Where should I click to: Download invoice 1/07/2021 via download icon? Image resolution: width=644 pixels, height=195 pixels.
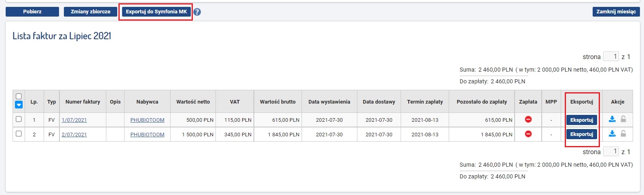[x=612, y=119]
